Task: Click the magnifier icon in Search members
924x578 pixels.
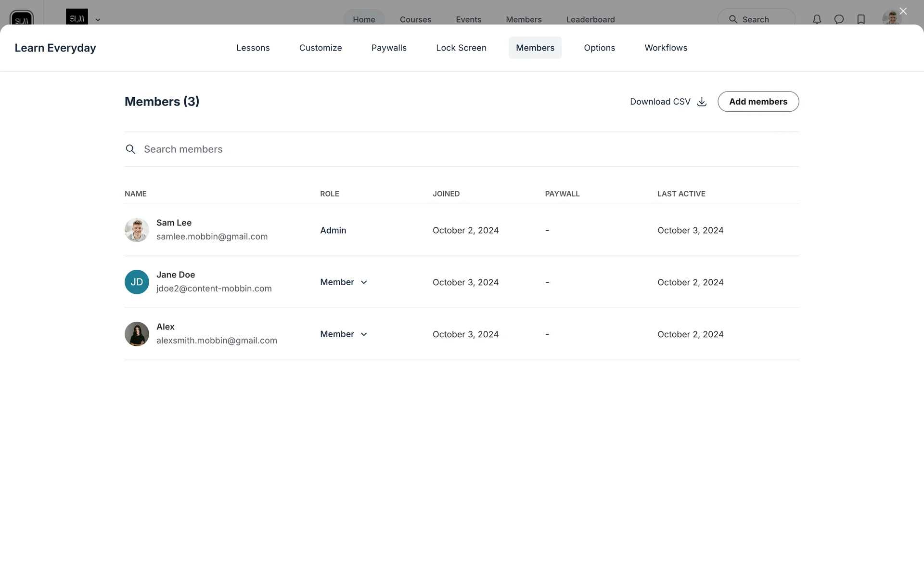Action: point(130,149)
